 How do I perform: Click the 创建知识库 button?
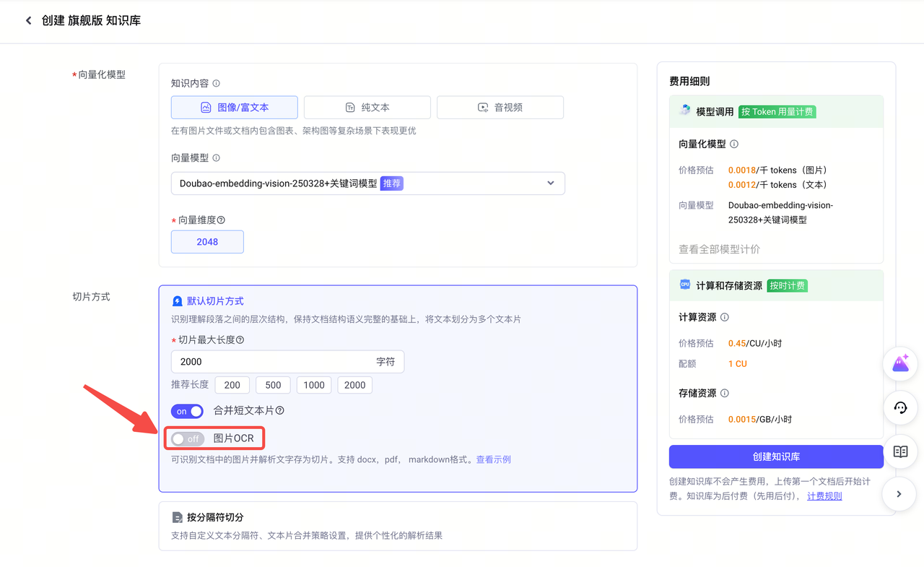pyautogui.click(x=776, y=456)
